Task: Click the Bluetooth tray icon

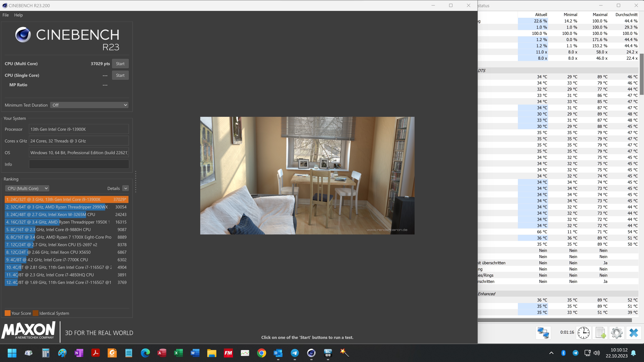Action: (563, 353)
